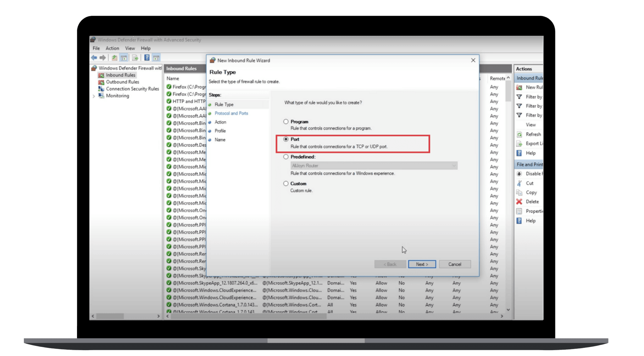Open the Action menu
The height and width of the screenshot is (356, 644).
point(112,48)
